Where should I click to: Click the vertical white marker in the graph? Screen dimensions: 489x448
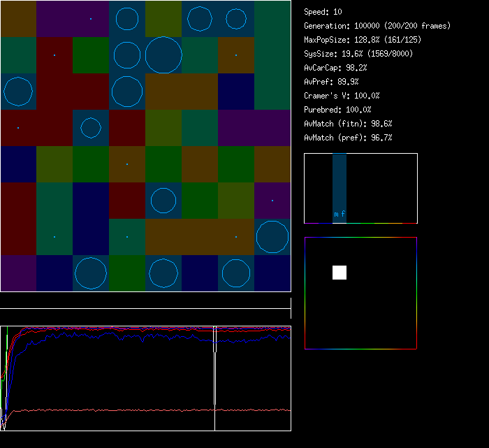(214, 377)
